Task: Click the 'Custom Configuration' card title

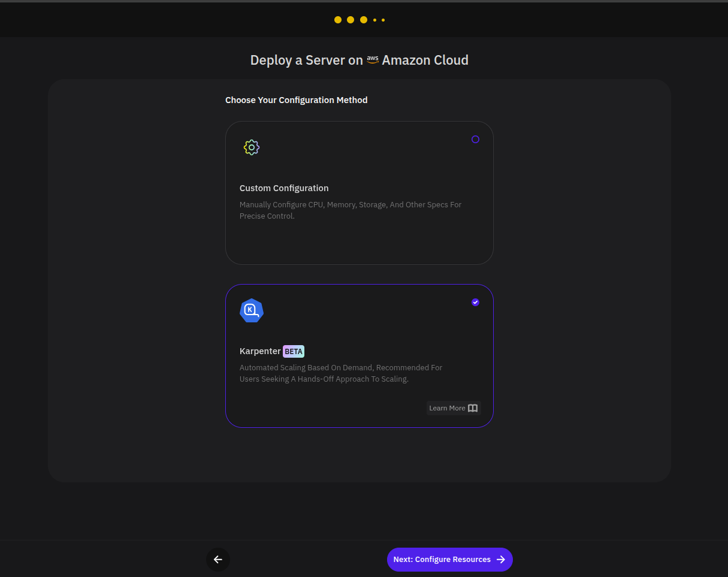Action: pos(284,188)
